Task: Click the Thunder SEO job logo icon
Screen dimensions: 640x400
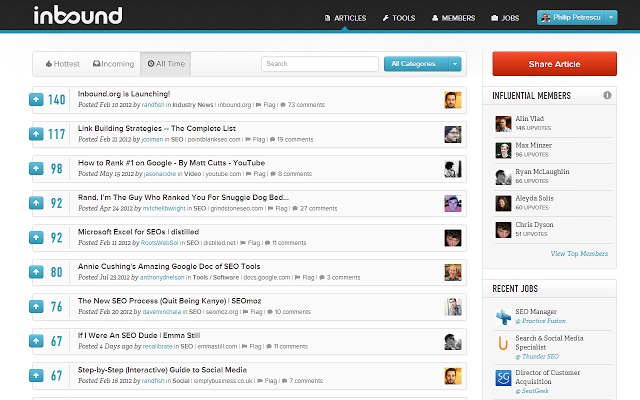Action: click(504, 346)
